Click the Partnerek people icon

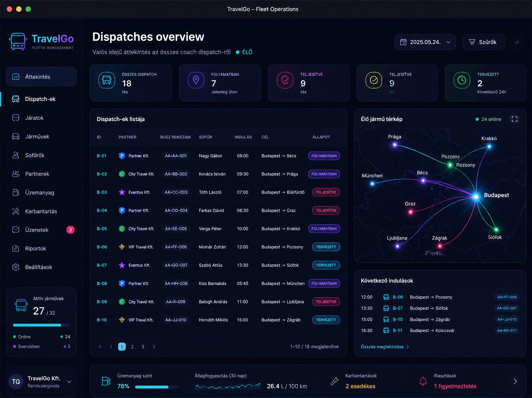[x=16, y=174]
